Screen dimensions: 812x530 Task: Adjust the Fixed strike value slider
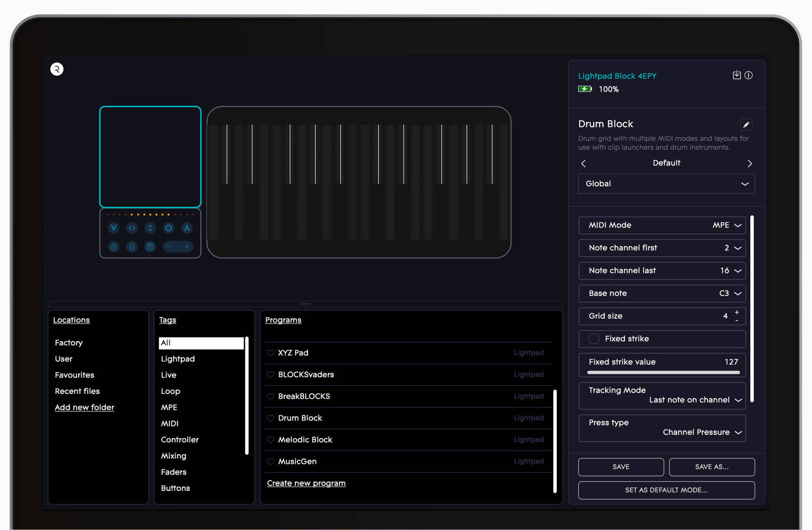(x=663, y=372)
